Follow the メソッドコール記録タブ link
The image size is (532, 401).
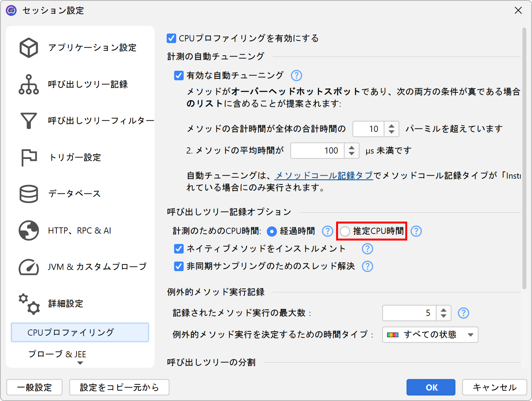tap(324, 176)
